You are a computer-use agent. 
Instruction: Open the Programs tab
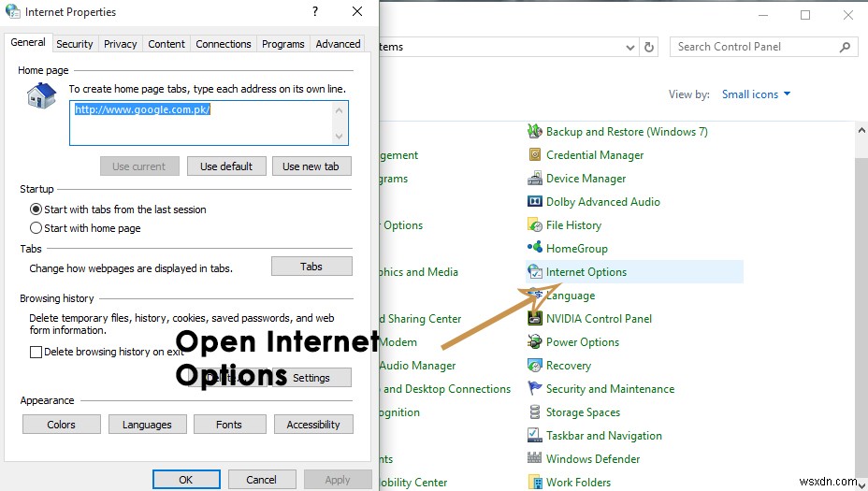282,44
